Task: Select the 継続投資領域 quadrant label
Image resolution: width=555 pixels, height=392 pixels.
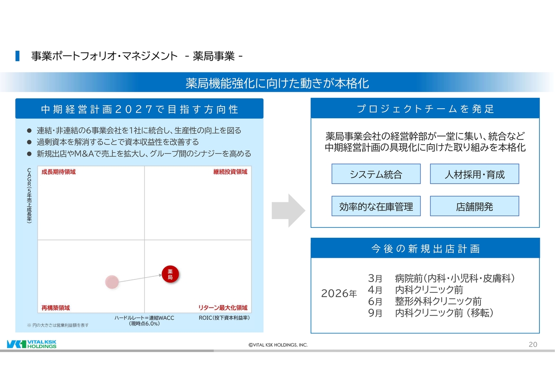Action: tap(230, 172)
